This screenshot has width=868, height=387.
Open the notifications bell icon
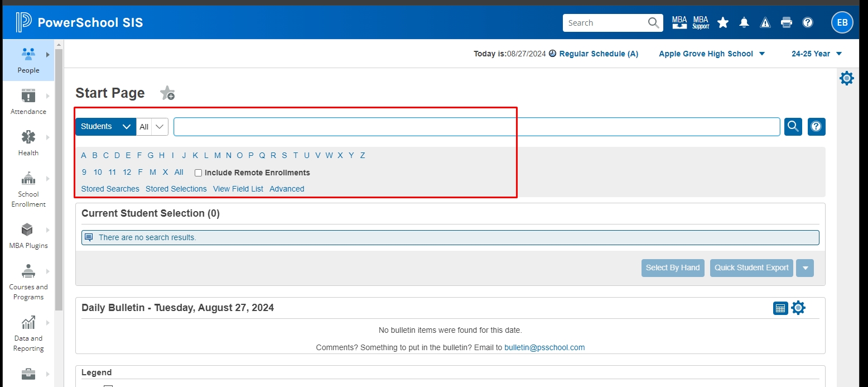(x=744, y=23)
